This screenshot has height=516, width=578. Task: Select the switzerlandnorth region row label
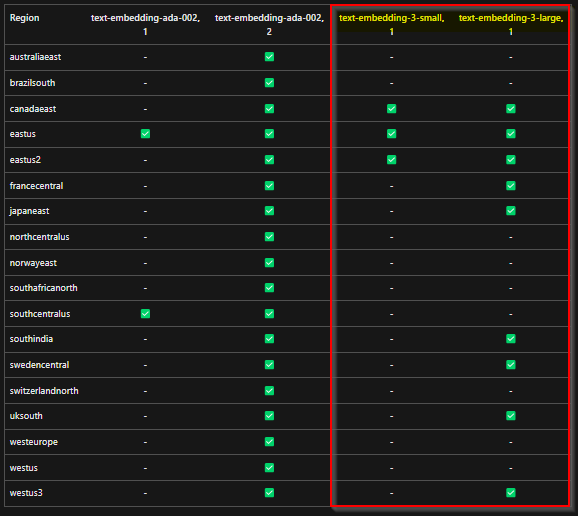[44, 391]
